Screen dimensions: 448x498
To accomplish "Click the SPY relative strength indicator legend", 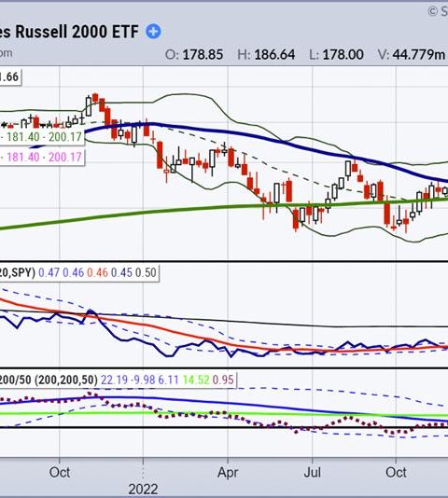I will [78, 272].
